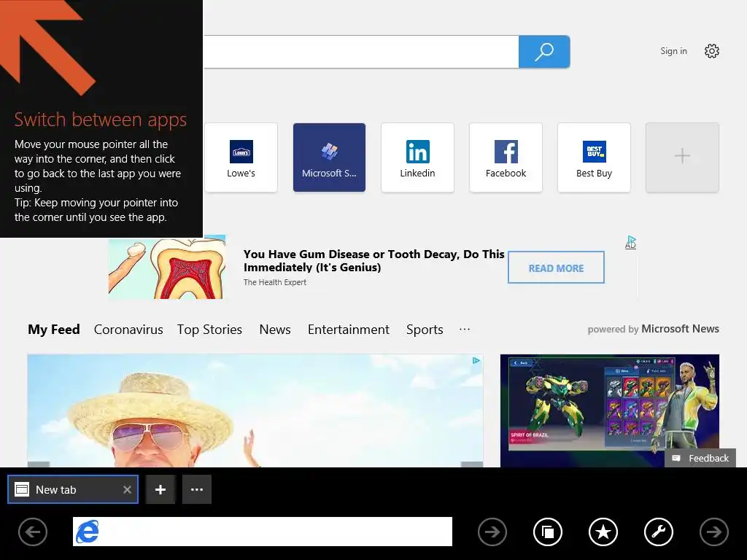The height and width of the screenshot is (560, 747).
Task: Open Page tools wrench icon
Action: point(659,532)
